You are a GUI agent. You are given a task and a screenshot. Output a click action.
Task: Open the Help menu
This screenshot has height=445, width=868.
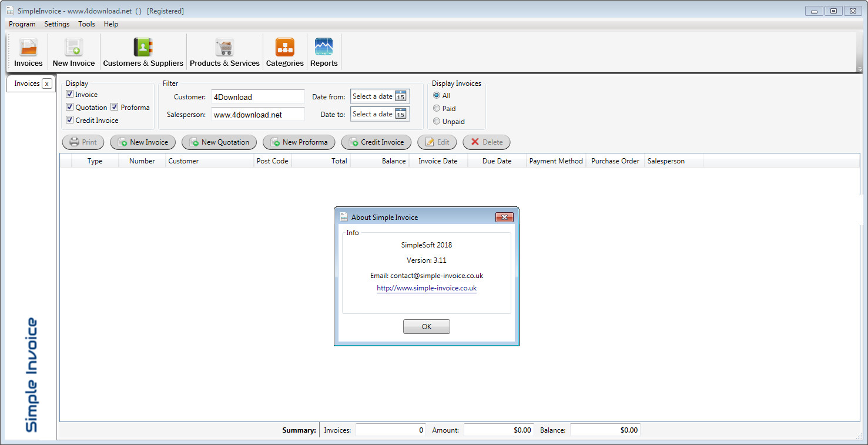point(111,24)
